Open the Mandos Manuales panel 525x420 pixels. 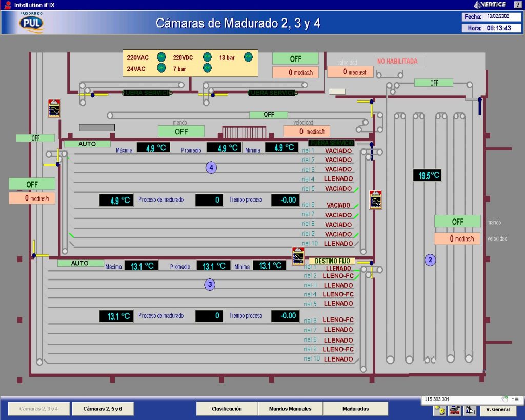[x=290, y=409]
